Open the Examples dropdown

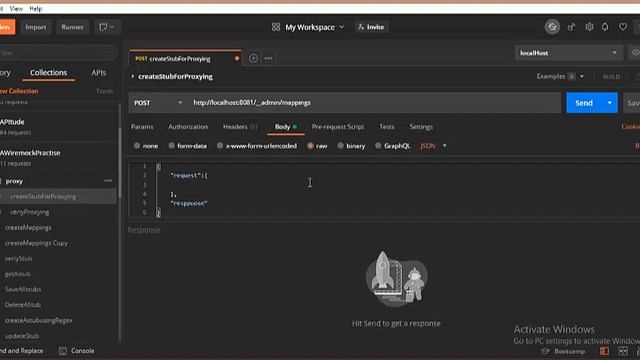[560, 76]
